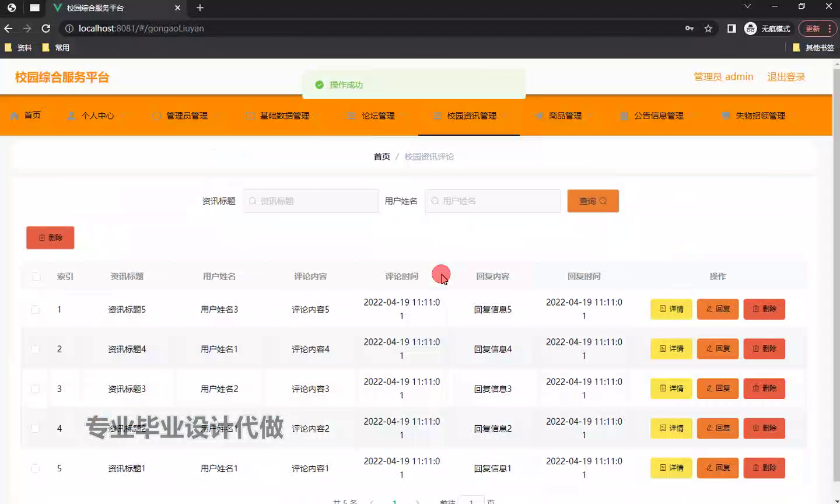The width and height of the screenshot is (840, 504).
Task: Click 删除 for 资讯标题5 row
Action: click(764, 309)
